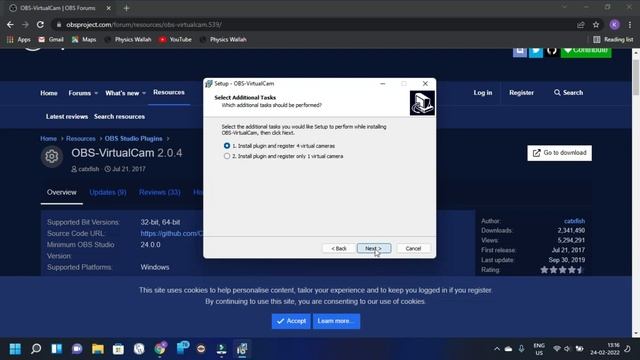This screenshot has width=640, height=360.
Task: Click the resource gear icon beside the title
Action: coord(51,156)
